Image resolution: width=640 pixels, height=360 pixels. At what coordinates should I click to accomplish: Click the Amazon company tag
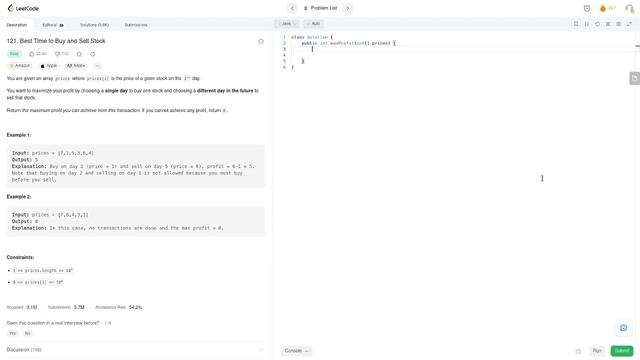[x=20, y=66]
